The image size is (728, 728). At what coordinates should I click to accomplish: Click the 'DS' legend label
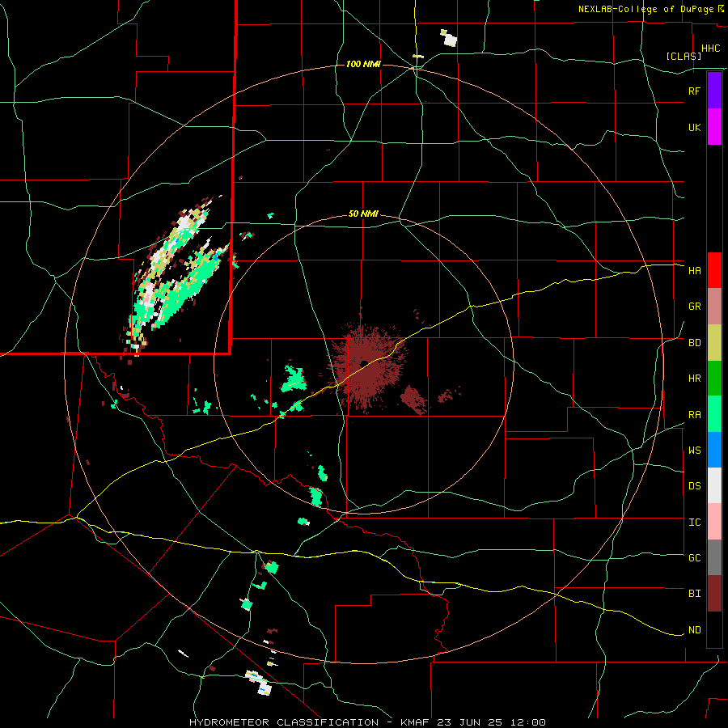pyautogui.click(x=694, y=485)
